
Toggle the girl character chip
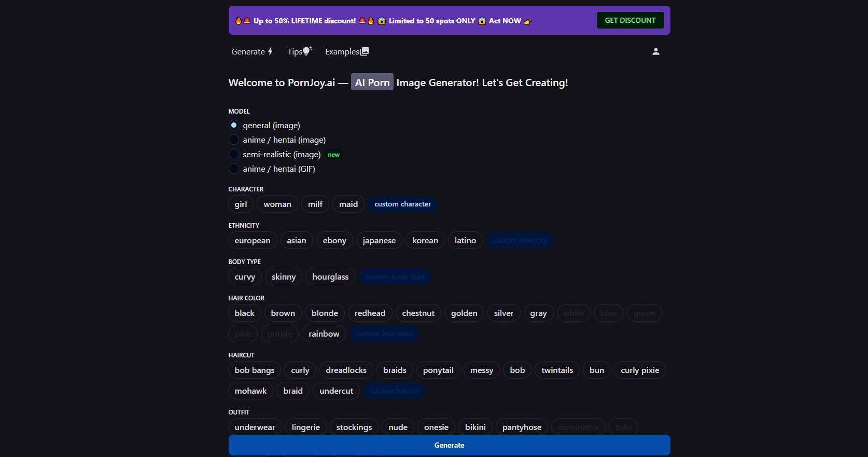[x=241, y=204]
